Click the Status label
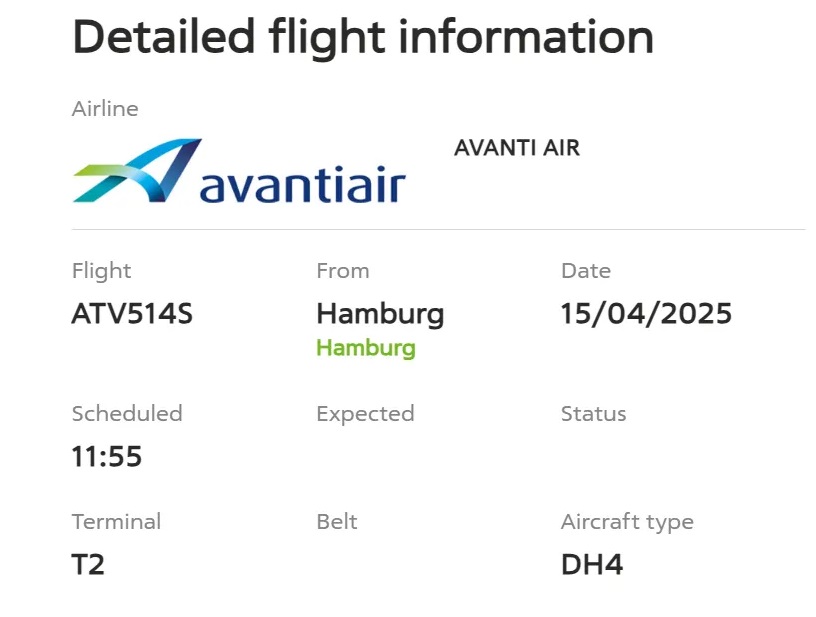Screen dimensions: 816x617 coord(593,414)
